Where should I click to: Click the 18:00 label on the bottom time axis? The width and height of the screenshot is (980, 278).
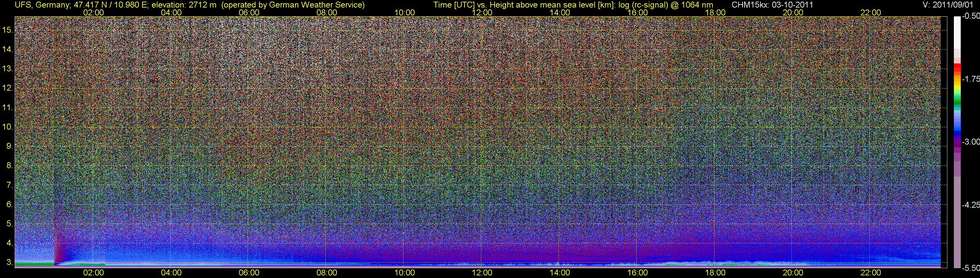pyautogui.click(x=715, y=273)
